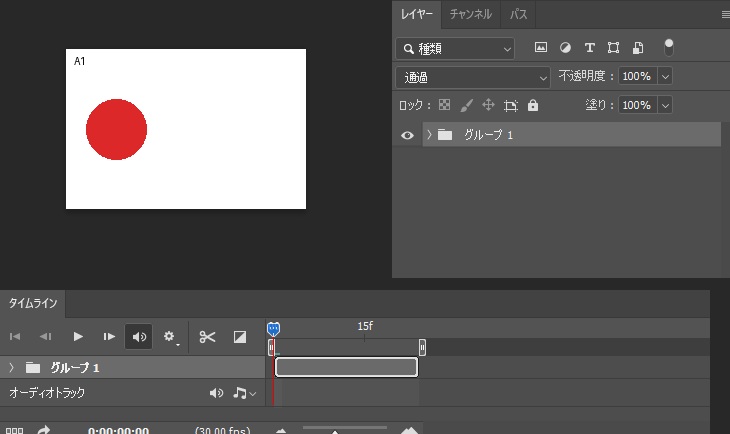Click the 塗り 100% value field
Viewport: 730px width, 434px height.
click(x=637, y=105)
